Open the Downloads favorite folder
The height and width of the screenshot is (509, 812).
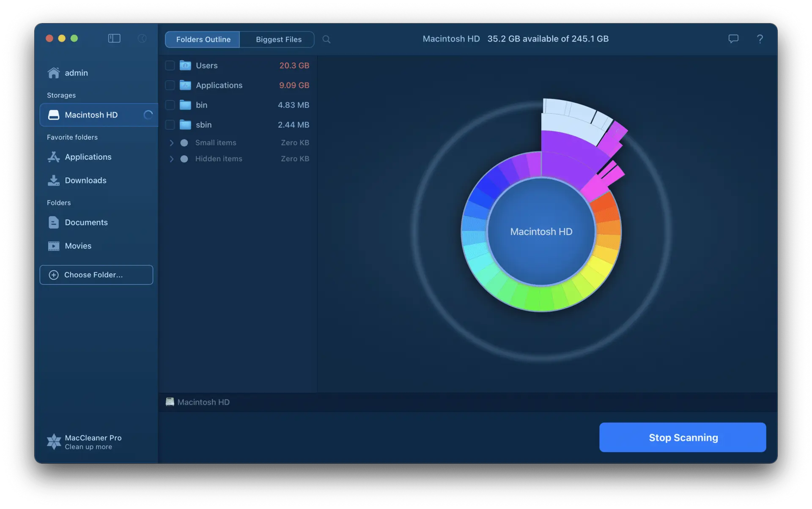pyautogui.click(x=77, y=181)
